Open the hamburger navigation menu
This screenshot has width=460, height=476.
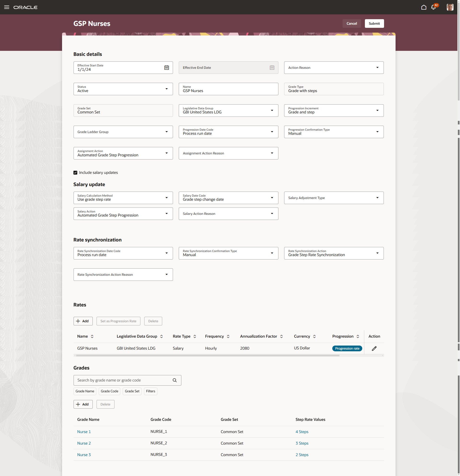[6, 7]
